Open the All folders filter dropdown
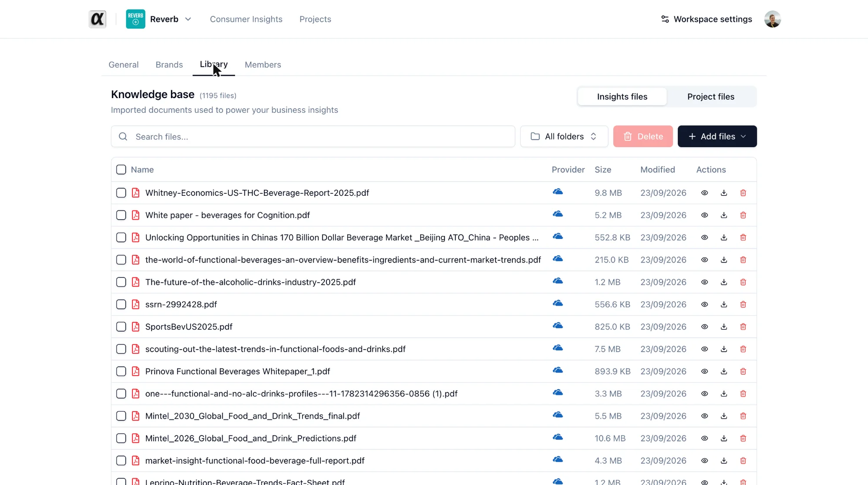The image size is (868, 485). 564,136
